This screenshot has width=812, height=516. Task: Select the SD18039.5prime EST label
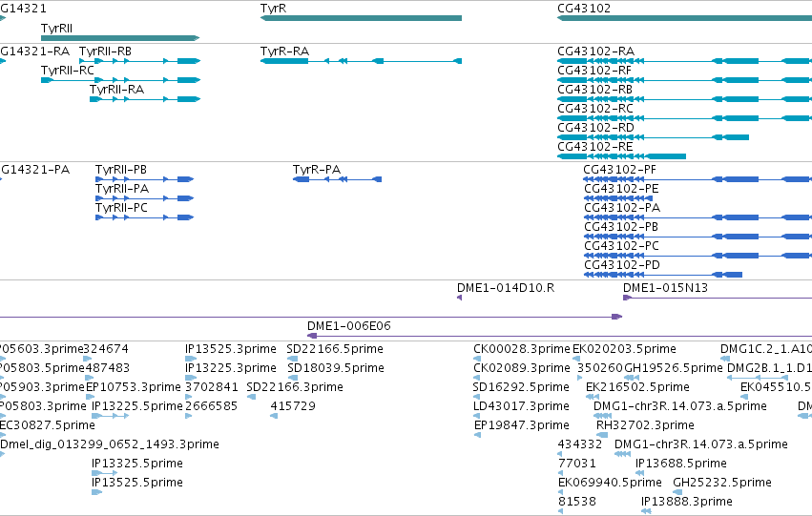pos(336,368)
